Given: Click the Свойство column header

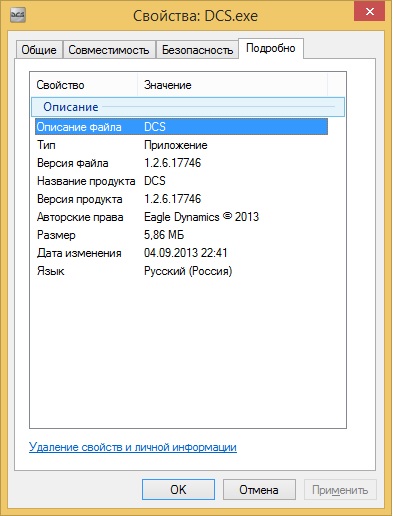Looking at the screenshot, I should (x=84, y=85).
